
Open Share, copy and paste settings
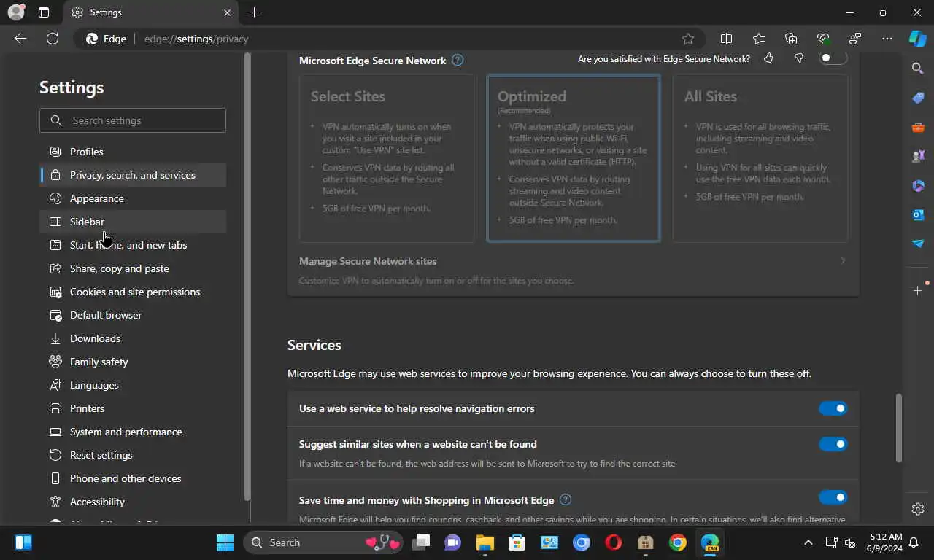click(133, 268)
